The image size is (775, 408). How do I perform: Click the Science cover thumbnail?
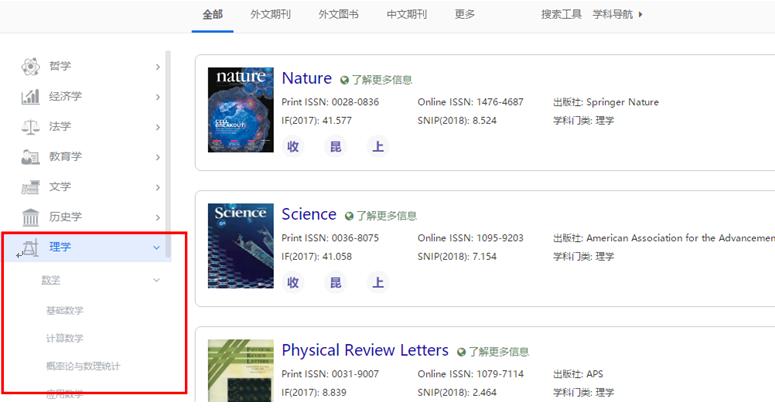pos(241,246)
